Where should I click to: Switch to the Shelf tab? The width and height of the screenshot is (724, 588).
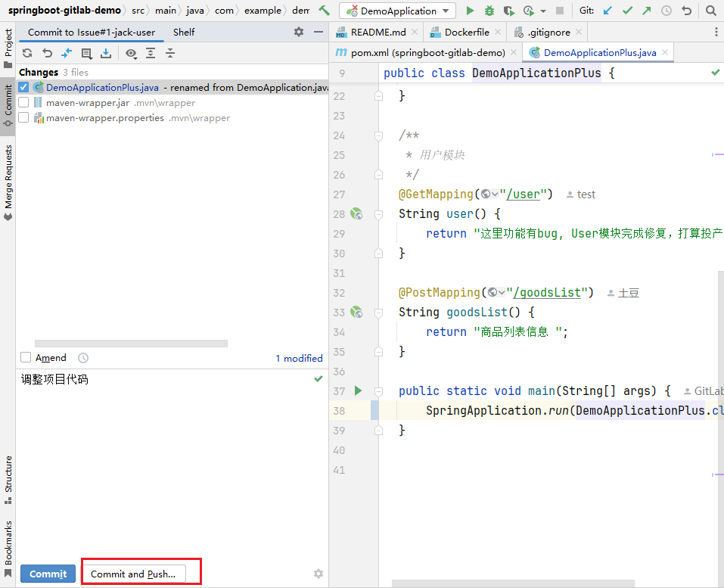point(184,33)
